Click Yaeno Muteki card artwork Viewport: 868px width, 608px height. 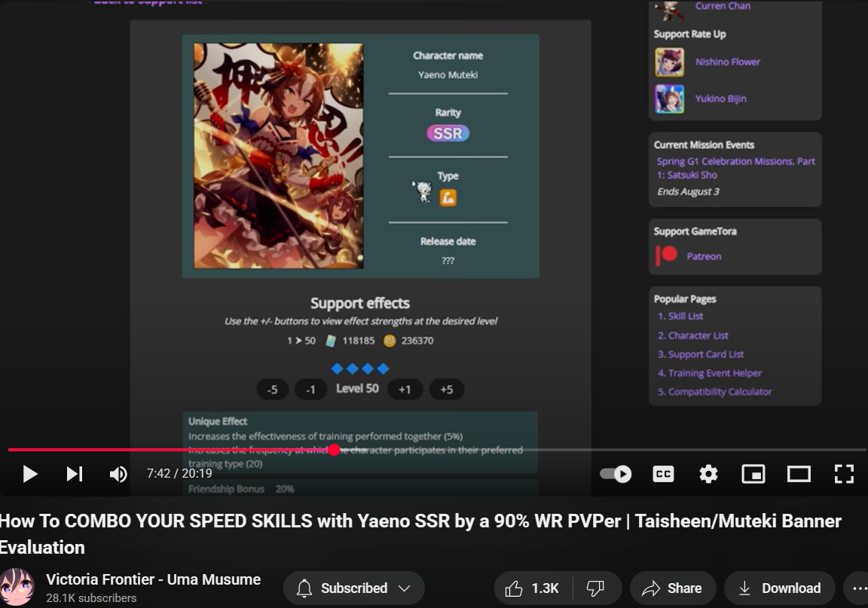click(x=279, y=156)
